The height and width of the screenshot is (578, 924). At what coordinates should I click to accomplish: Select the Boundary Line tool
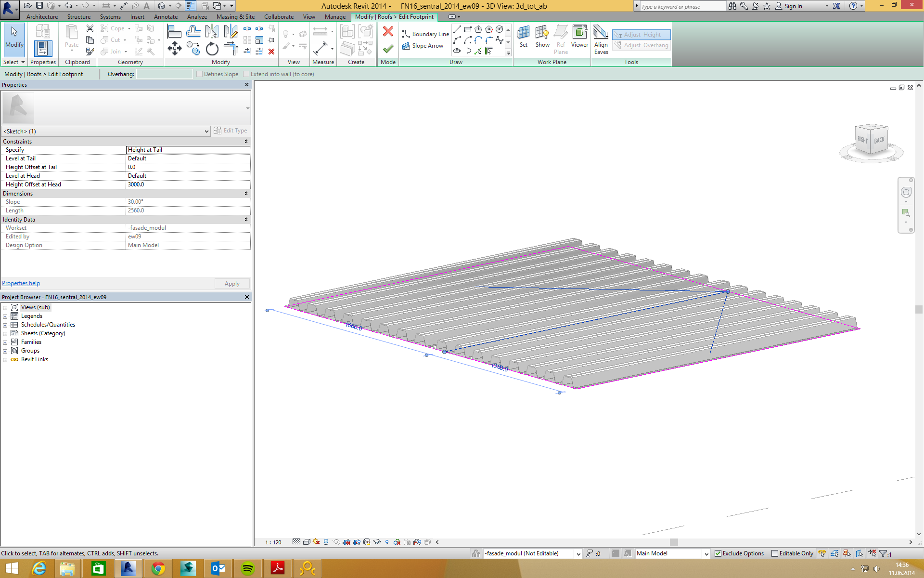[x=425, y=34]
